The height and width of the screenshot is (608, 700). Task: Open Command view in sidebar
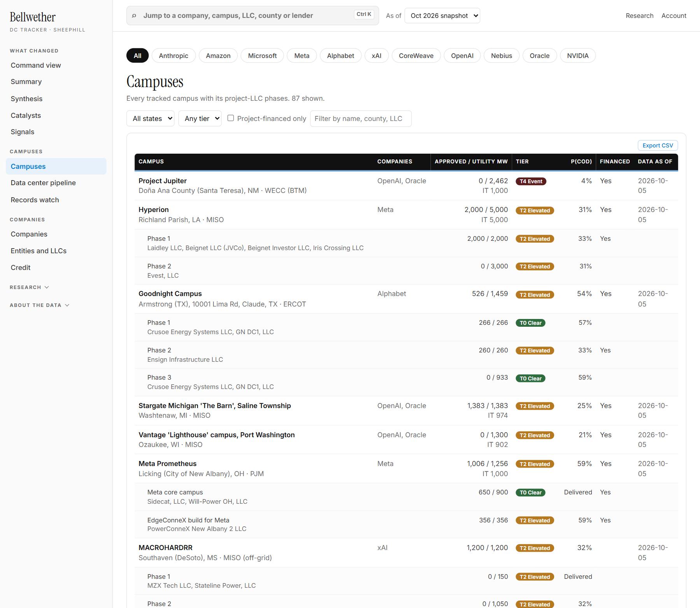click(56, 65)
